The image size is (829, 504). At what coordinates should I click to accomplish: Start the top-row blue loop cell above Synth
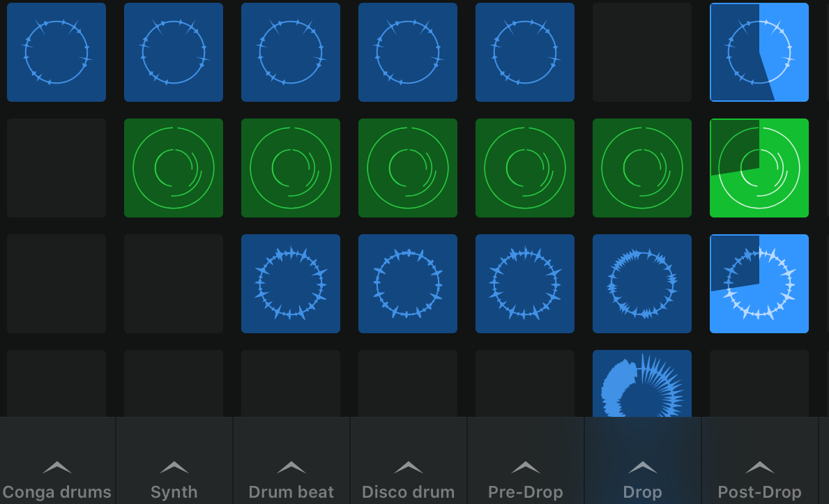(x=174, y=52)
